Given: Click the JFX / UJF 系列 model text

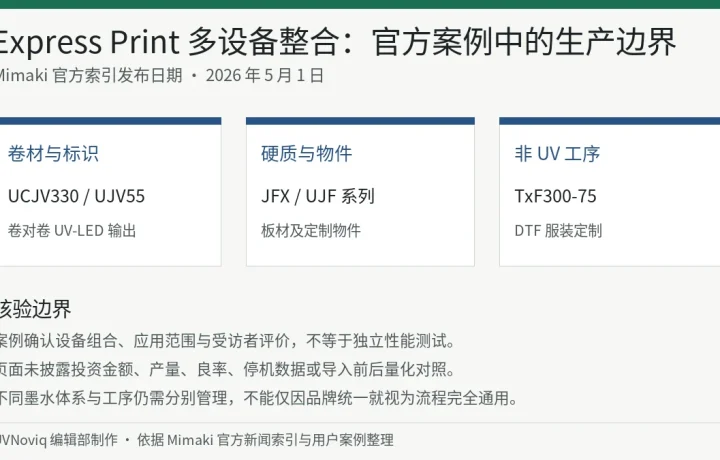Looking at the screenshot, I should point(318,196).
